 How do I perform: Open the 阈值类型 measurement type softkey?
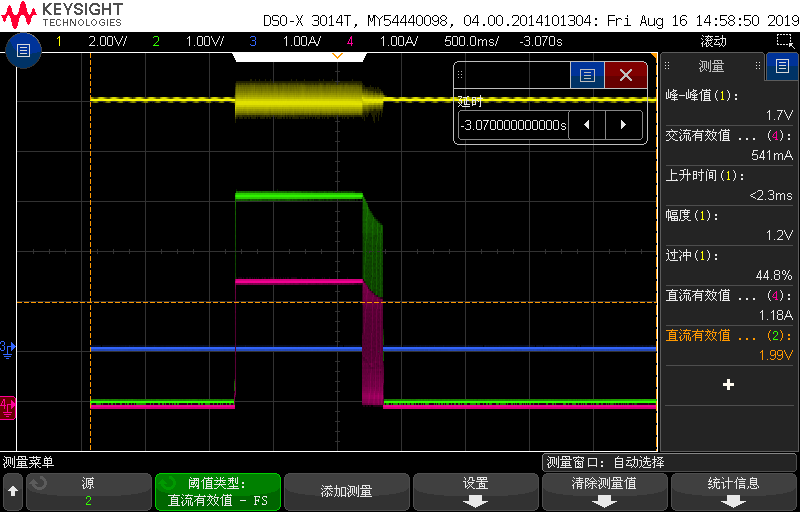[218, 492]
